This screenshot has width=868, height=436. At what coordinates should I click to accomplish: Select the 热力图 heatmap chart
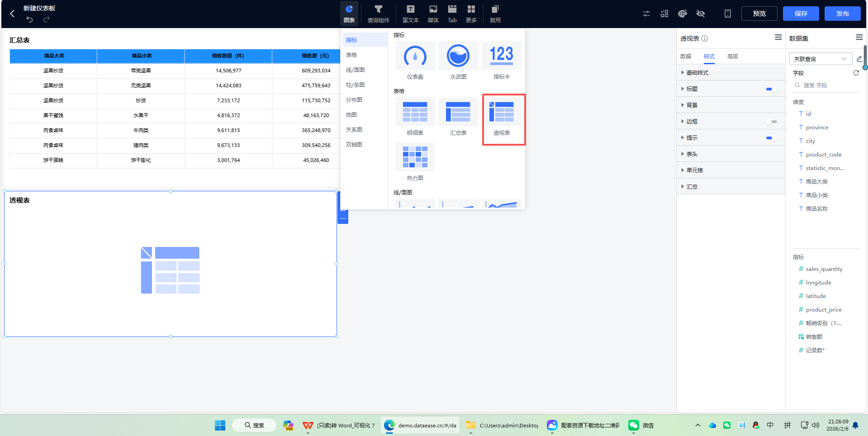coord(415,162)
